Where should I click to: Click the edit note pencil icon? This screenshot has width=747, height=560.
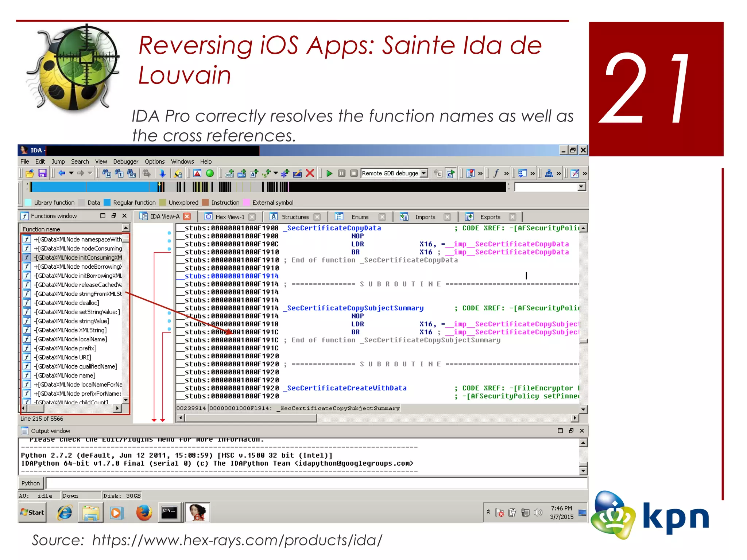(575, 174)
